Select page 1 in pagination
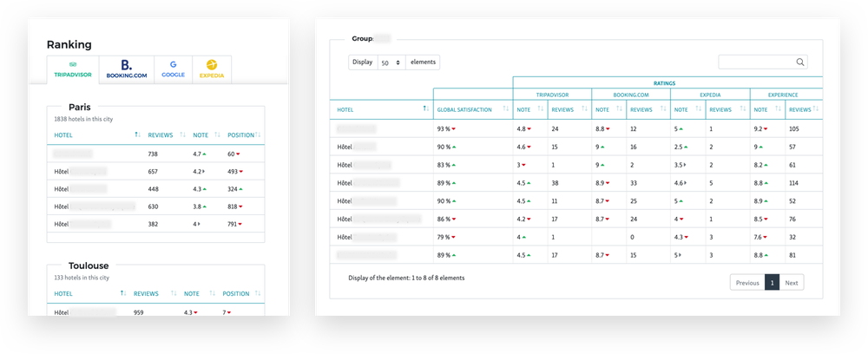This screenshot has width=868, height=354. coord(773,283)
